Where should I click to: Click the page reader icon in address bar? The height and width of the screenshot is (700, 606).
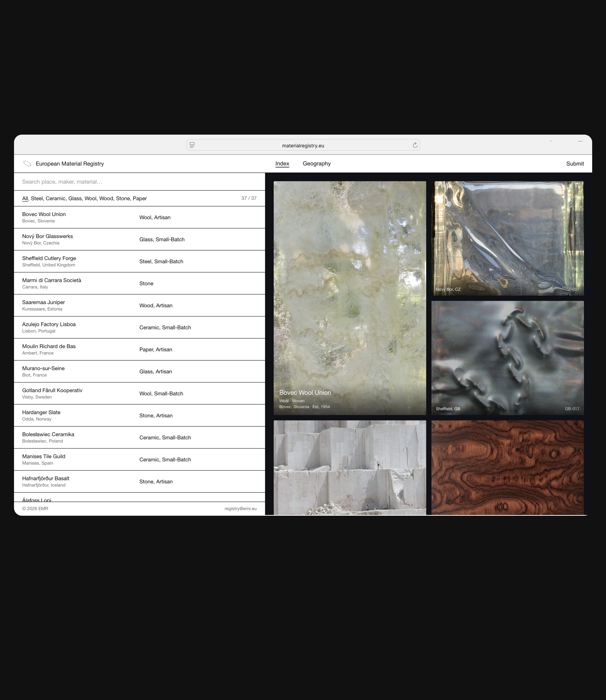click(x=192, y=145)
